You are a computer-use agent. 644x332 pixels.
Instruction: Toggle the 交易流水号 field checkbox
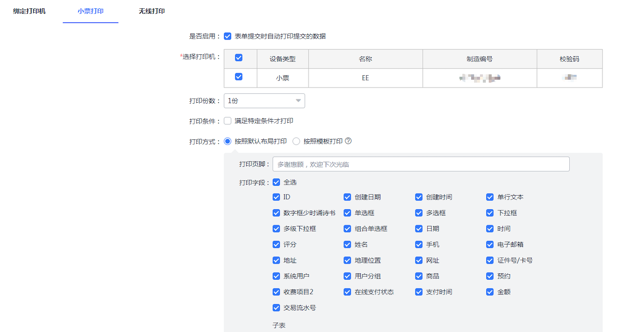[x=276, y=308]
